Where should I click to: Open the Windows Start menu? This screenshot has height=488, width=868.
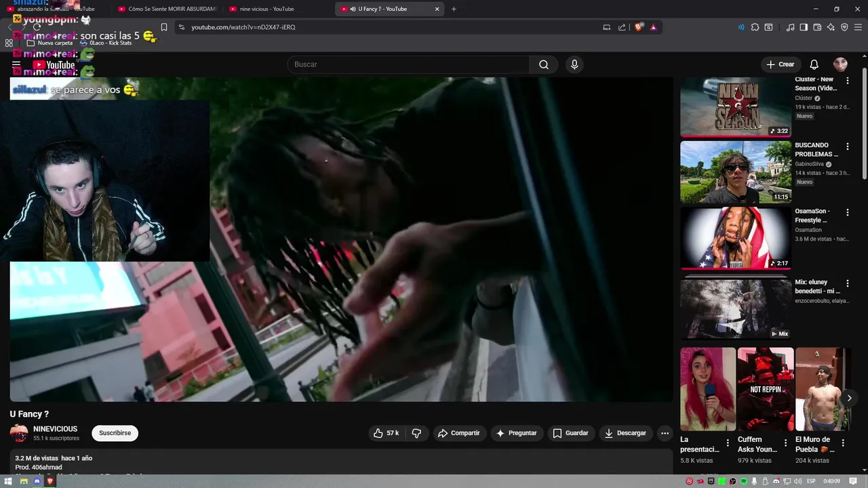pyautogui.click(x=9, y=481)
